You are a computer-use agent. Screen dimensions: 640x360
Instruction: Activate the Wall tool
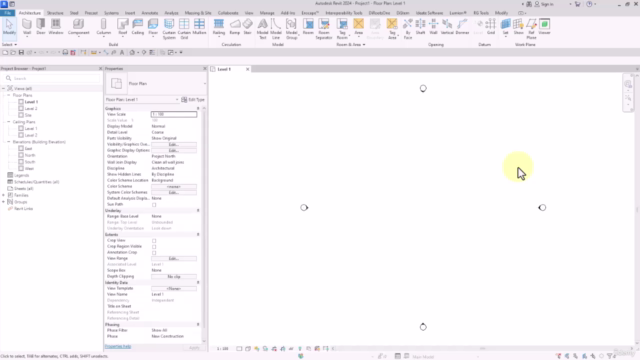[27, 27]
